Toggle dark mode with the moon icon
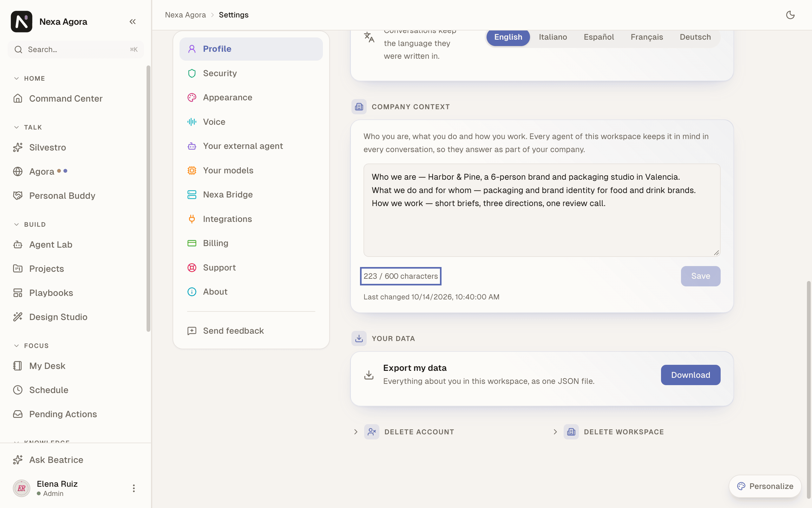The image size is (812, 508). (x=790, y=15)
